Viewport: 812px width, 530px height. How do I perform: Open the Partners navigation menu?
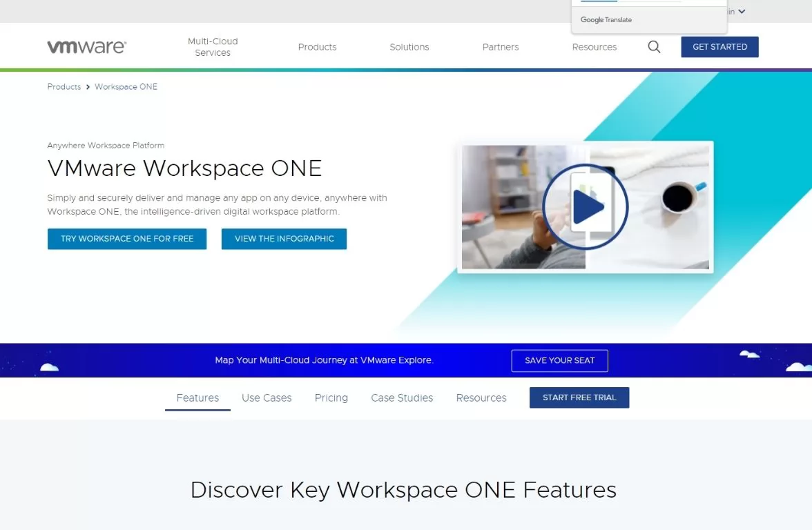tap(501, 47)
